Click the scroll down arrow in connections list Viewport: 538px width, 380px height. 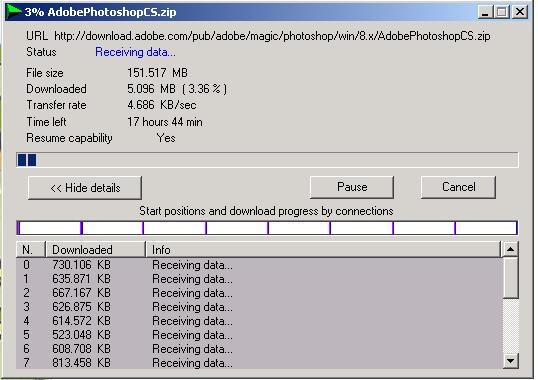point(510,361)
